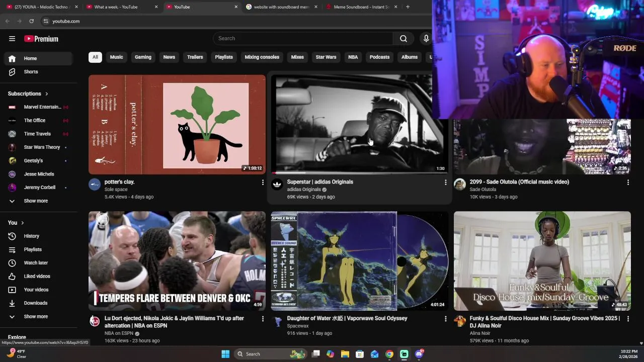Open the YouTube hamburger guide menu
644x362 pixels.
pyautogui.click(x=12, y=39)
